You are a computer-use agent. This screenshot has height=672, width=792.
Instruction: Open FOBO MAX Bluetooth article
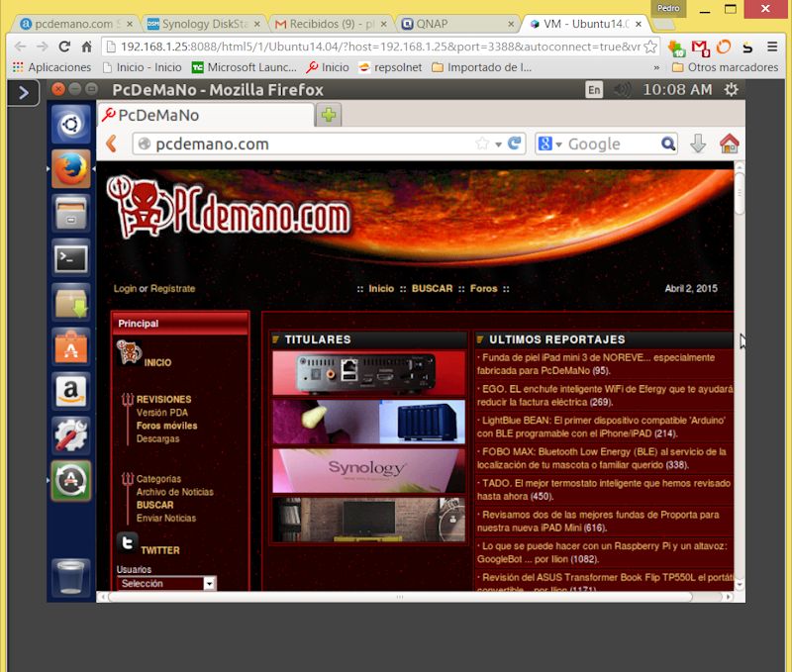click(601, 458)
